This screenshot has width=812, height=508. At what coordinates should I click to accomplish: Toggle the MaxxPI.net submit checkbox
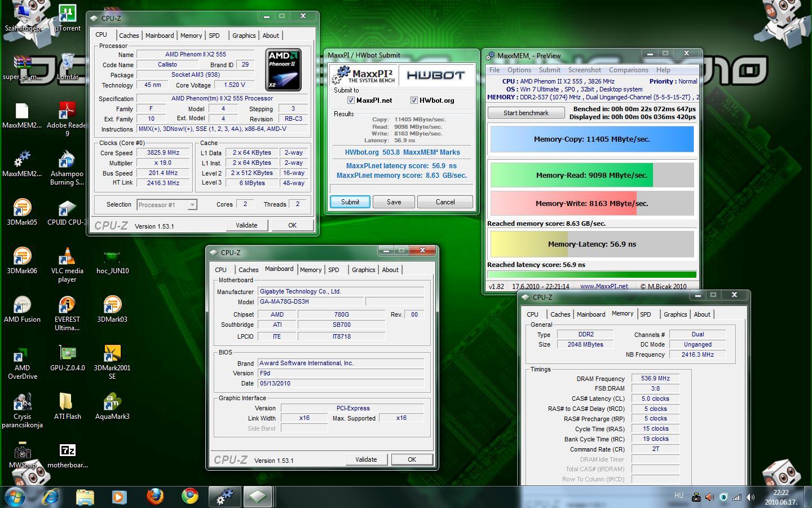tap(351, 100)
